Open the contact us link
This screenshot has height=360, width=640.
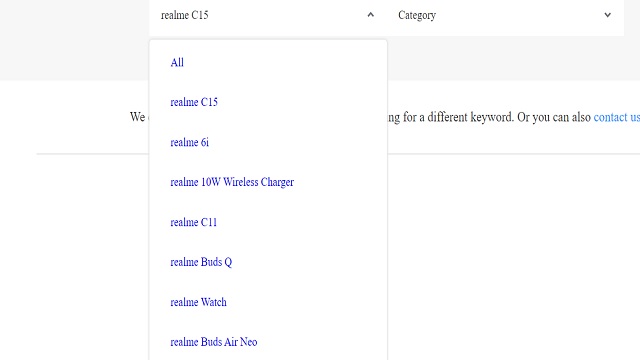coord(616,117)
